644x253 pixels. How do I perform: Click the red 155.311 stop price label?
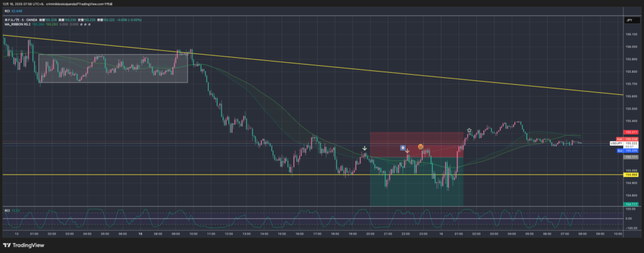[630, 132]
